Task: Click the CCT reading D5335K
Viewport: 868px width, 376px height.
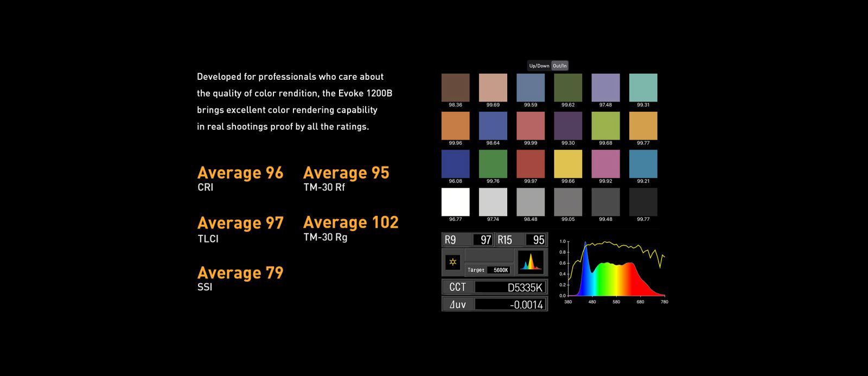Action: click(509, 287)
